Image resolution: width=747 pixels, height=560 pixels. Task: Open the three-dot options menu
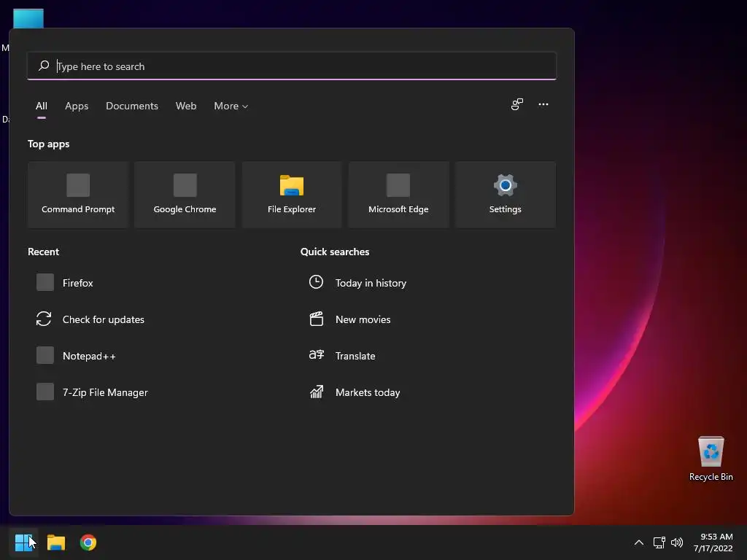pyautogui.click(x=543, y=104)
